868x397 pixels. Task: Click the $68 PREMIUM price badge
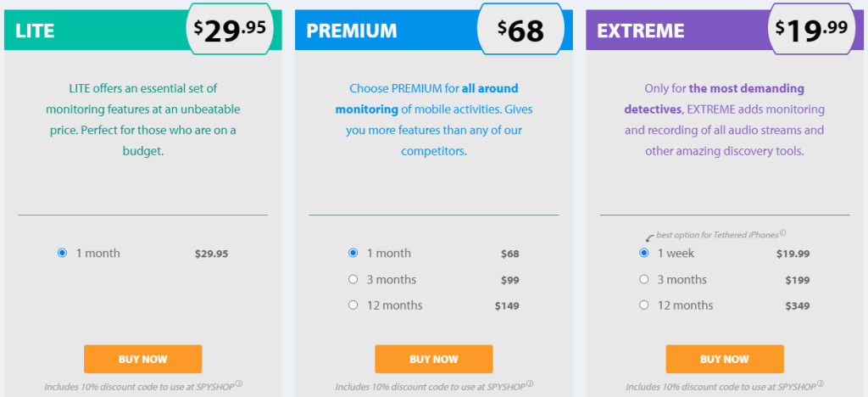tap(521, 30)
